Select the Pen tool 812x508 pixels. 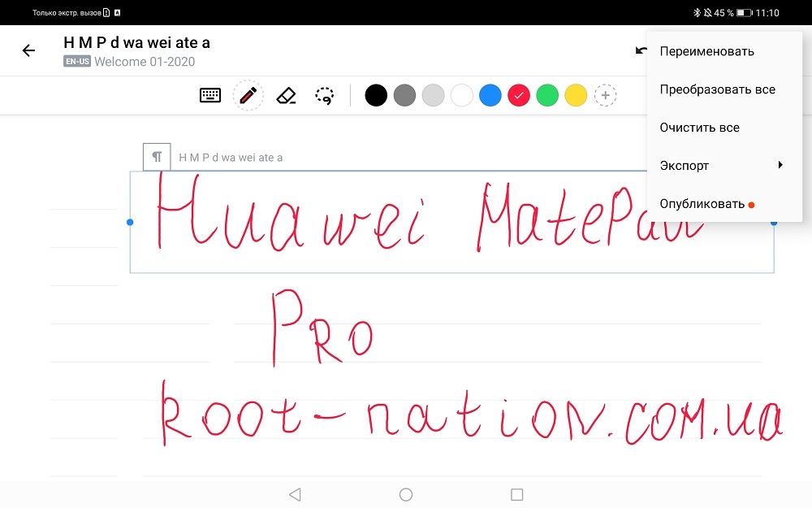[x=248, y=95]
